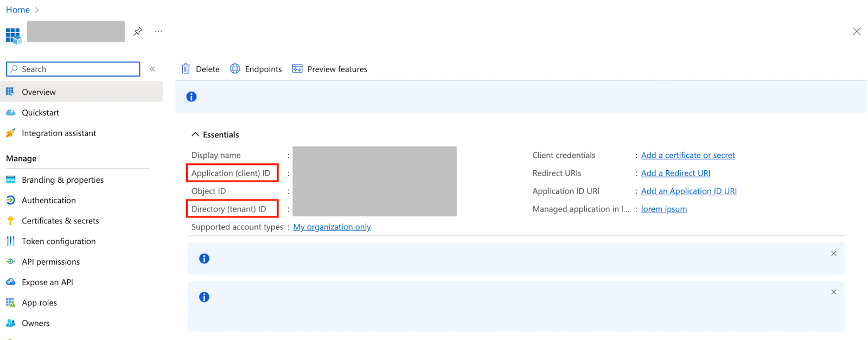The width and height of the screenshot is (868, 340).
Task: Collapse the sidebar with the double chevron
Action: click(x=152, y=69)
